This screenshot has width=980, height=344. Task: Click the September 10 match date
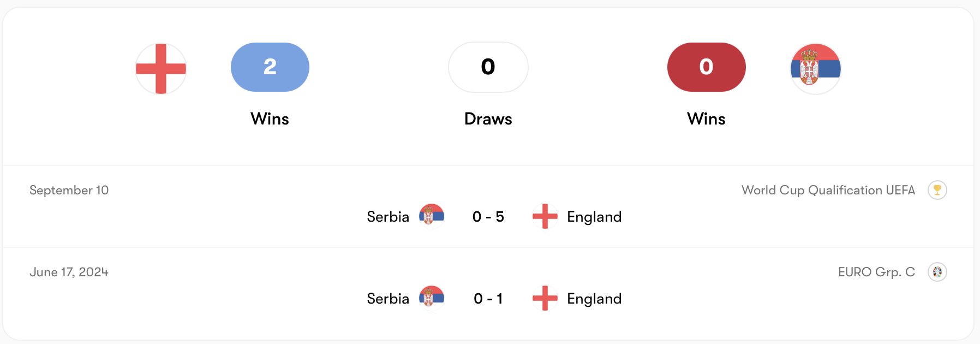click(69, 190)
